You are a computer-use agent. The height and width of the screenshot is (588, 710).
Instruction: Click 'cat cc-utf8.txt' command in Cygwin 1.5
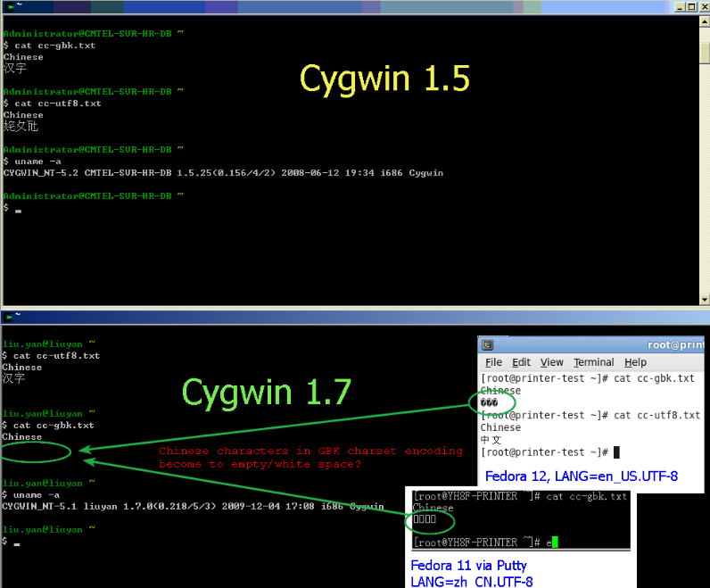(57, 104)
